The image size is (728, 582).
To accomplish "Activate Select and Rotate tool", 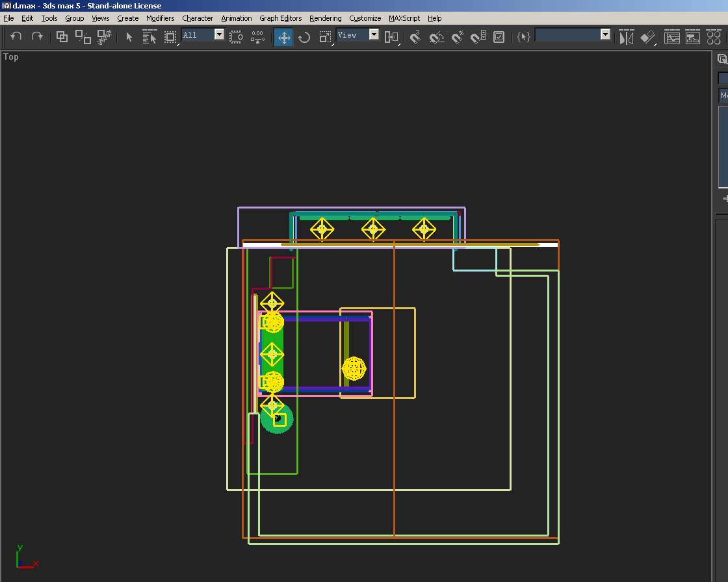I will coord(304,37).
